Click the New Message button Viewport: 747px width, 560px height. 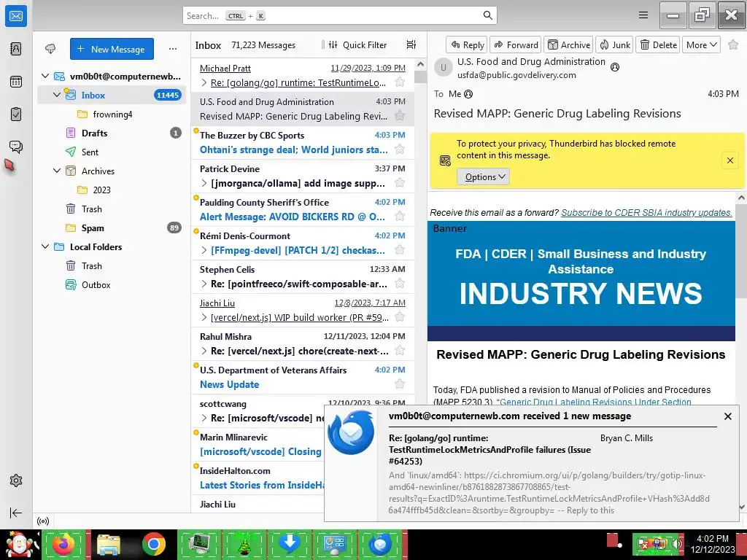click(x=112, y=49)
